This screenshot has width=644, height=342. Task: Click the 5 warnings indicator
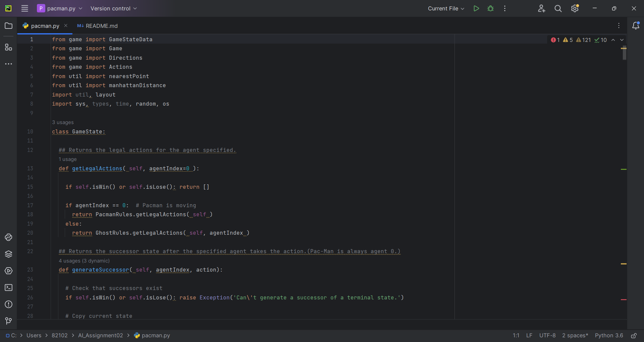tap(568, 40)
